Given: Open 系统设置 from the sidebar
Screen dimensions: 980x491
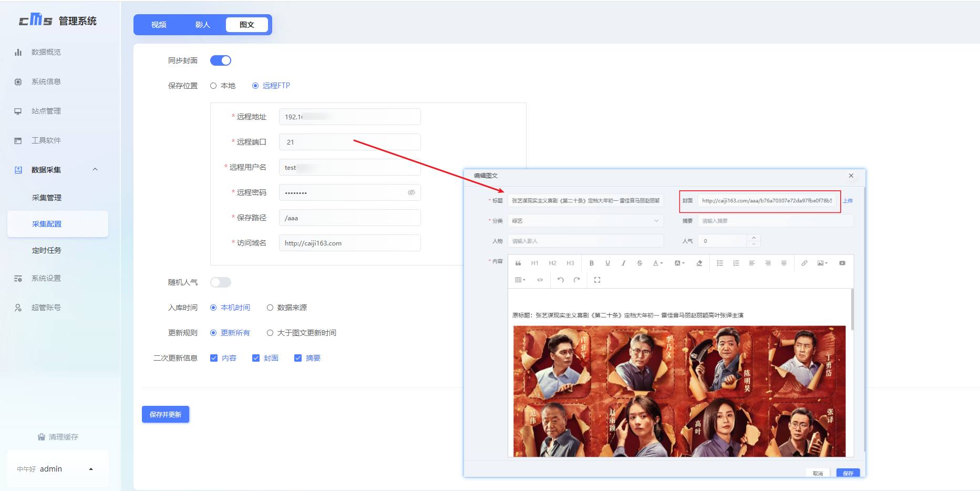Looking at the screenshot, I should (x=46, y=278).
